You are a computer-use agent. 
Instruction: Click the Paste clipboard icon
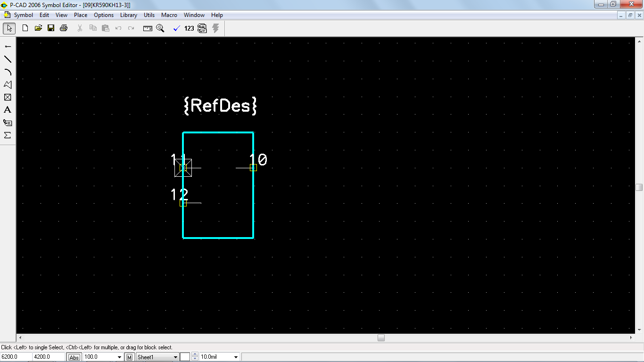tap(106, 28)
